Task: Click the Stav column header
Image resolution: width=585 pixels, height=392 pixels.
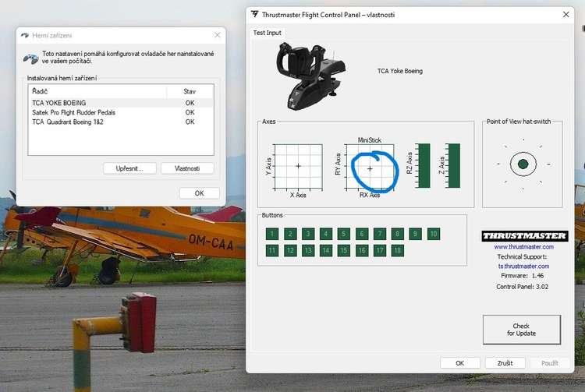Action: (x=190, y=91)
